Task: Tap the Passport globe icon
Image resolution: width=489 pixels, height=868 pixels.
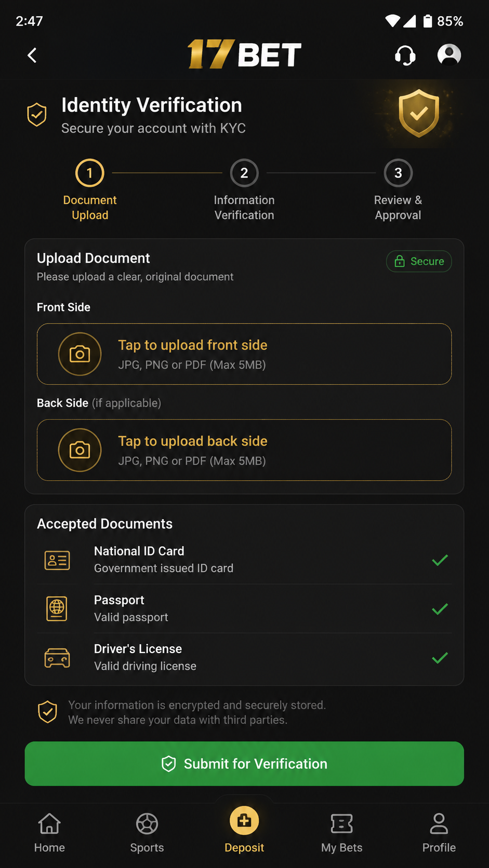Action: pos(57,609)
